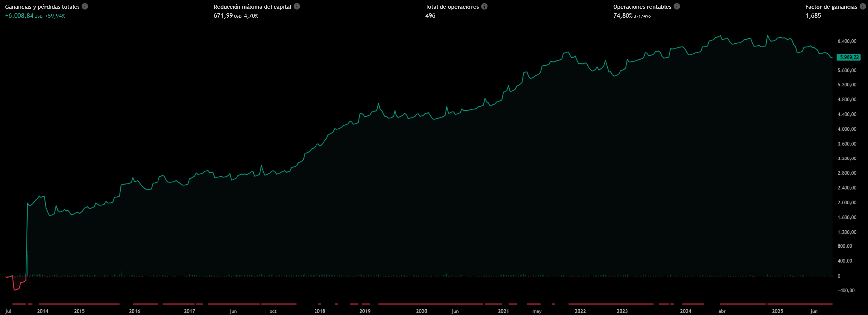Select the +6.008,84 USD profit value
This screenshot has width=868, height=315.
[20, 16]
